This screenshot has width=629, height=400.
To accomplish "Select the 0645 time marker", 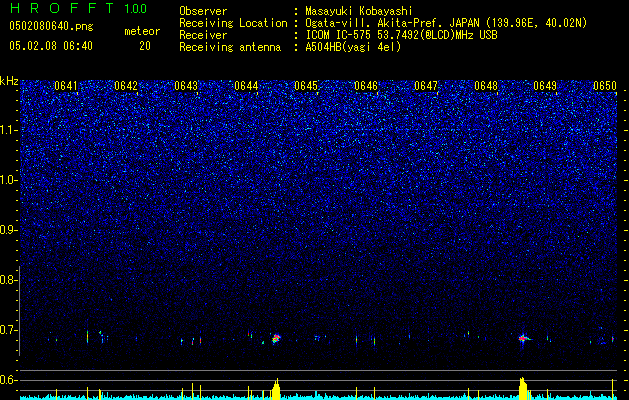I will pos(306,86).
